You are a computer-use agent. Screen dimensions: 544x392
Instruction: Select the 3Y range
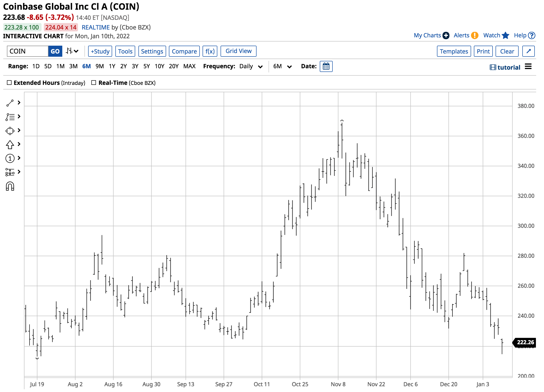pyautogui.click(x=135, y=66)
